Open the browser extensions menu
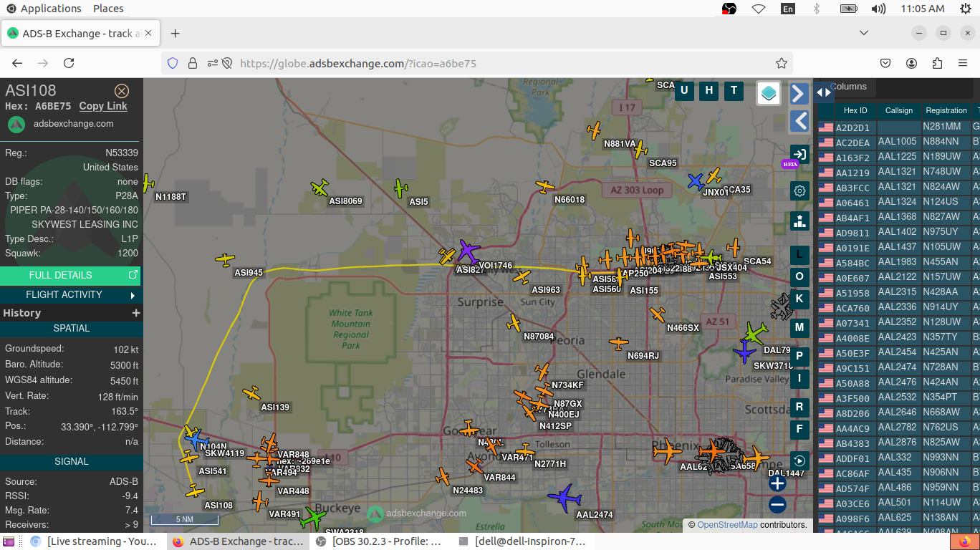 937,63
